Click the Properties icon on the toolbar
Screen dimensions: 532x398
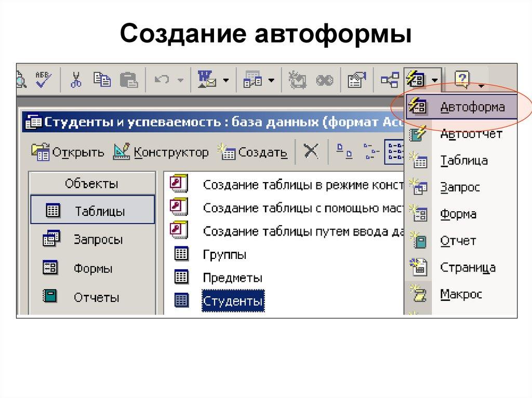click(x=356, y=79)
